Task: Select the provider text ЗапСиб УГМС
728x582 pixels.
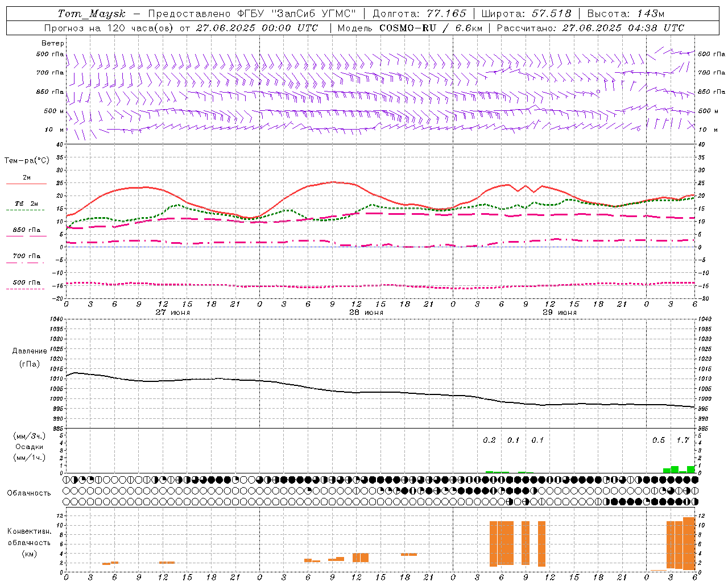Action: pos(315,14)
